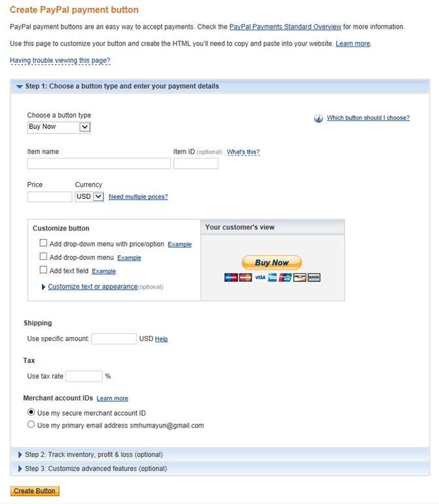
Task: Open PayPal Payments Standard Overview link
Action: (x=285, y=27)
